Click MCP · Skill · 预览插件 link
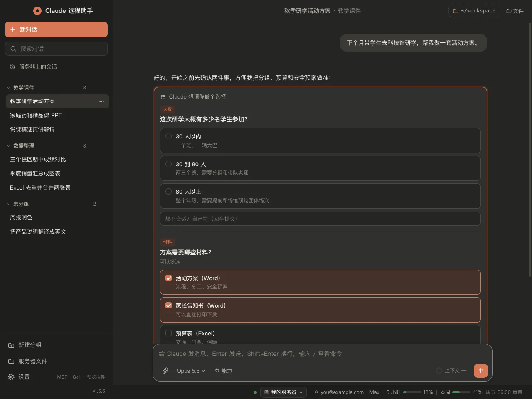This screenshot has height=399, width=532. pyautogui.click(x=81, y=377)
